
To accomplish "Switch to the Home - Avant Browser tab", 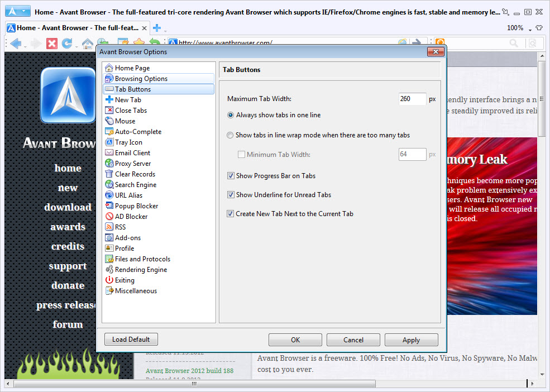I will tap(77, 28).
